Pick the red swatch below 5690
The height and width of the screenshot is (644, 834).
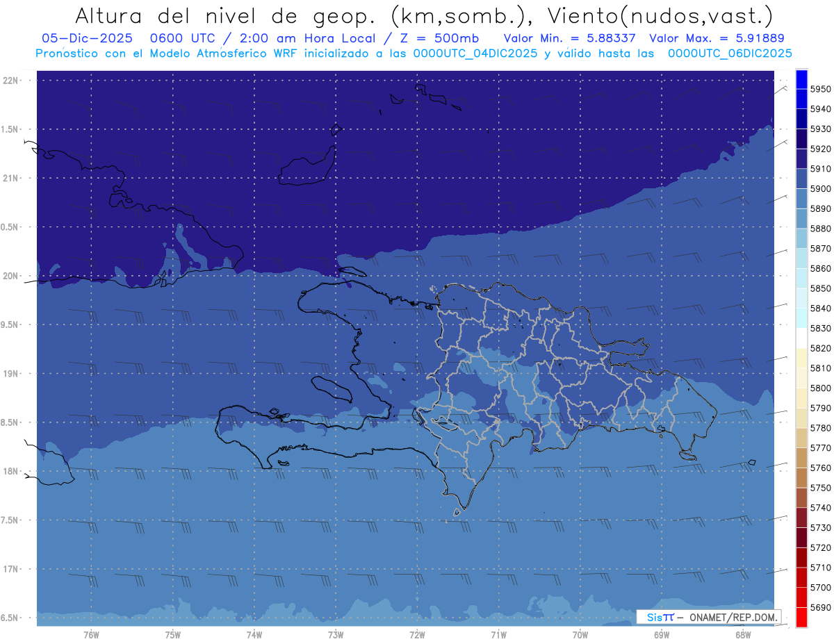[801, 617]
